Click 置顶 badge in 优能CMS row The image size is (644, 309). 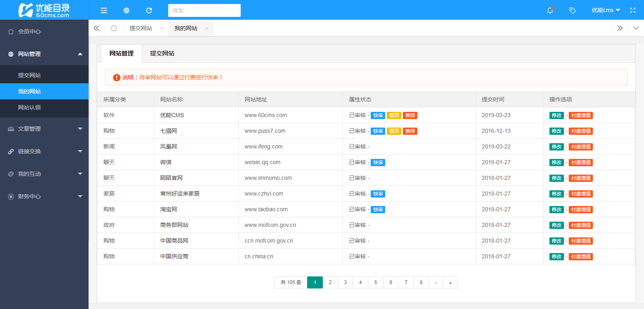click(x=394, y=115)
